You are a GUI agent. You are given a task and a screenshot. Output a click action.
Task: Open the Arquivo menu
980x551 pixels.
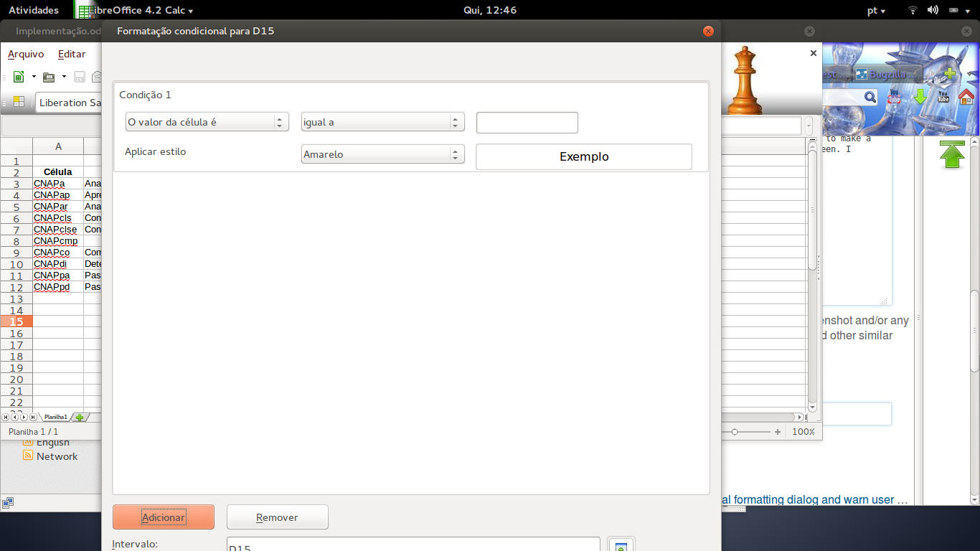tap(26, 54)
